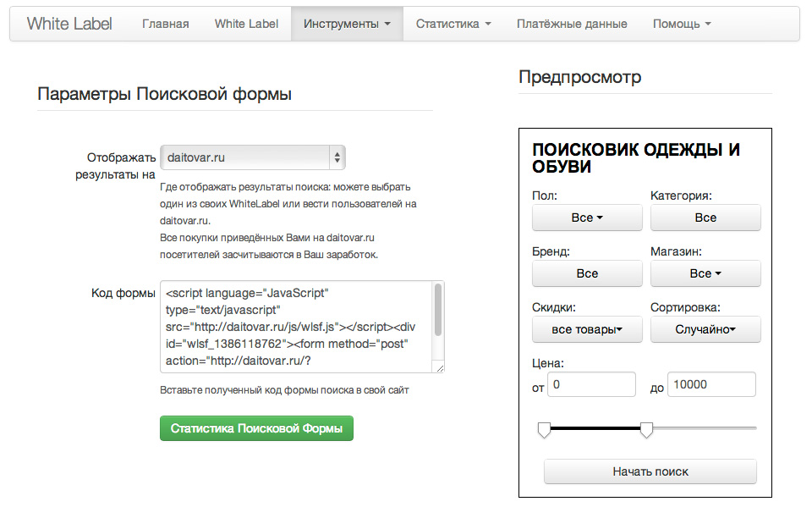Expand the Инструменты dropdown menu
The width and height of the screenshot is (812, 507).
(x=347, y=24)
